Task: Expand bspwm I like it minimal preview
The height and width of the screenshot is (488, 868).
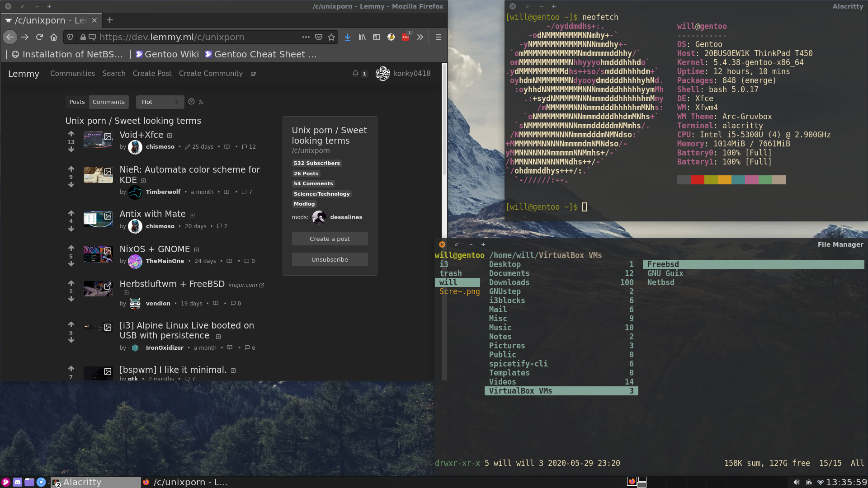Action: 233,371
